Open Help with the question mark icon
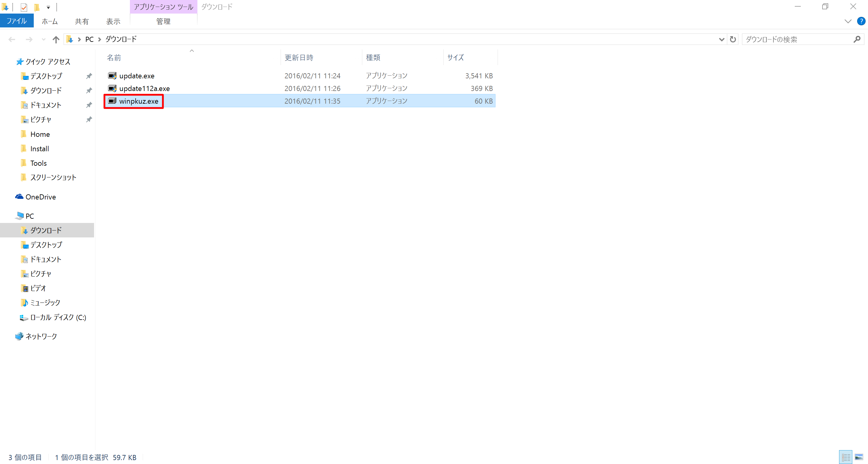The width and height of the screenshot is (868, 464). [861, 21]
